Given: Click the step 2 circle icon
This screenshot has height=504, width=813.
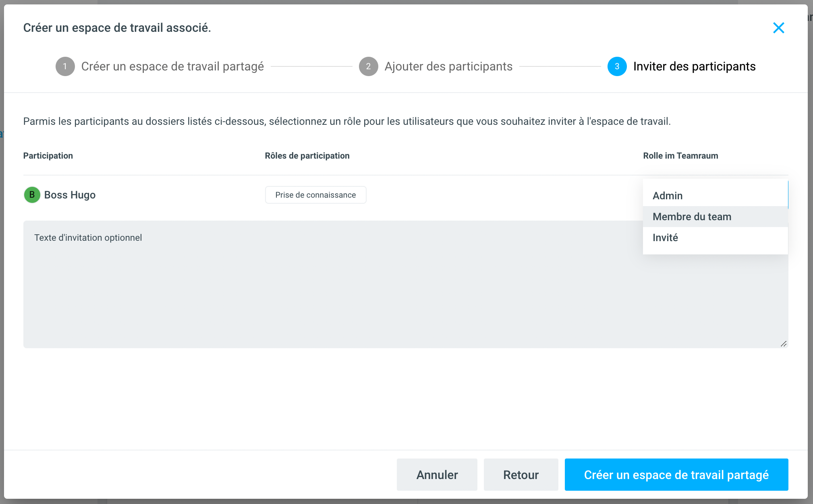Looking at the screenshot, I should click(368, 66).
